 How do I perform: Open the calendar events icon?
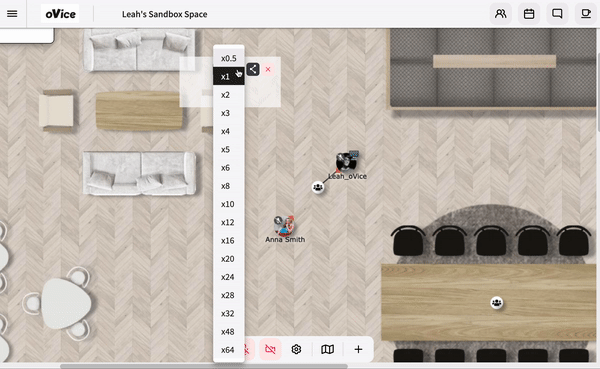pos(529,14)
